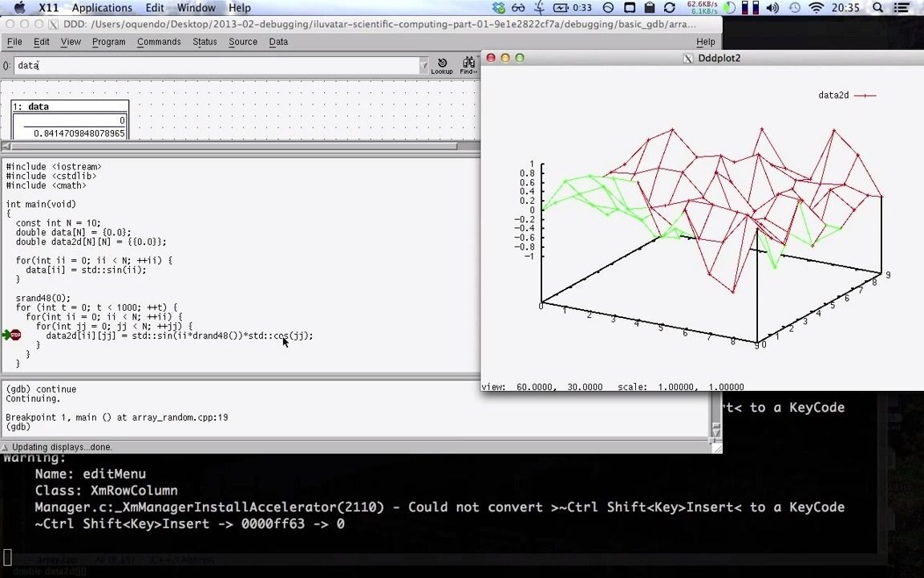
Task: Open Spotlight search from the menu bar
Action: coord(877,8)
